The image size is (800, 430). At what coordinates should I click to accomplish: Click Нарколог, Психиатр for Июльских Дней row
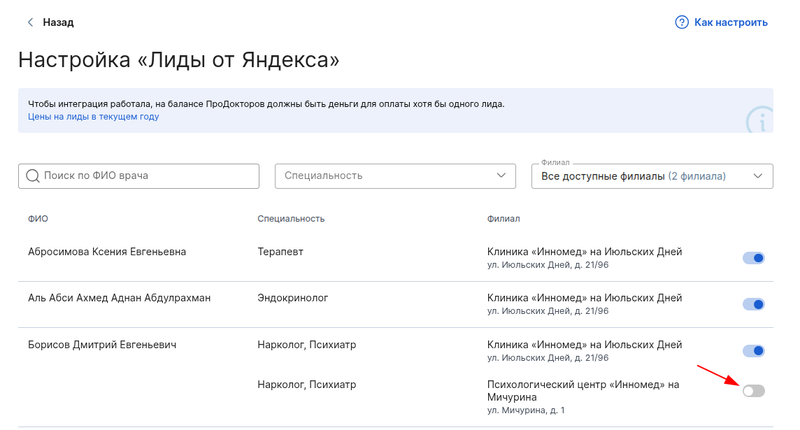(307, 345)
